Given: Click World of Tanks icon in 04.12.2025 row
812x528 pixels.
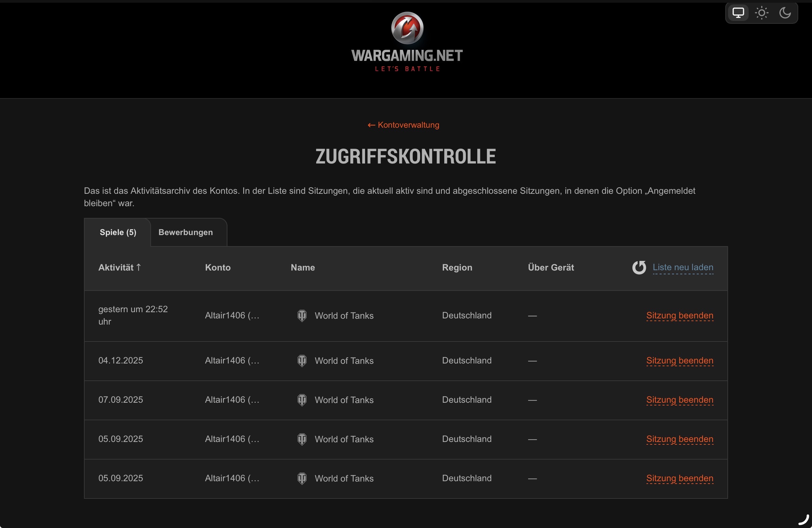Looking at the screenshot, I should click(x=302, y=361).
